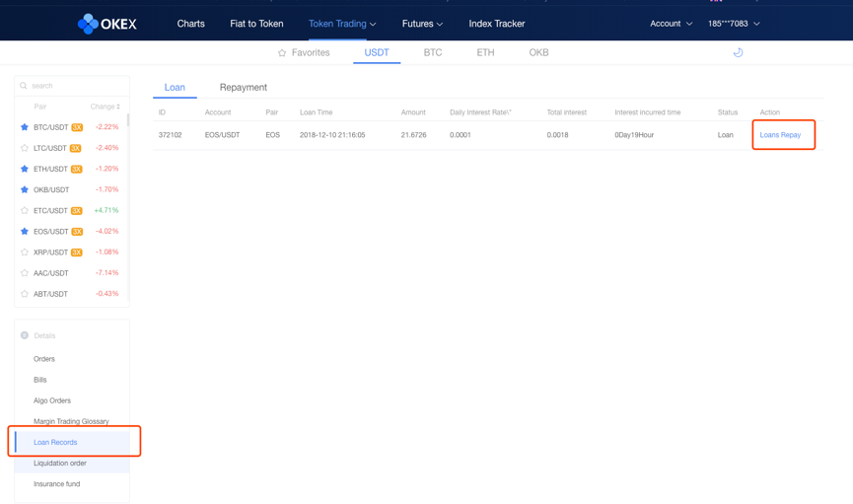
Task: Click loan time 2018-12-10 21:16:05
Action: (332, 134)
